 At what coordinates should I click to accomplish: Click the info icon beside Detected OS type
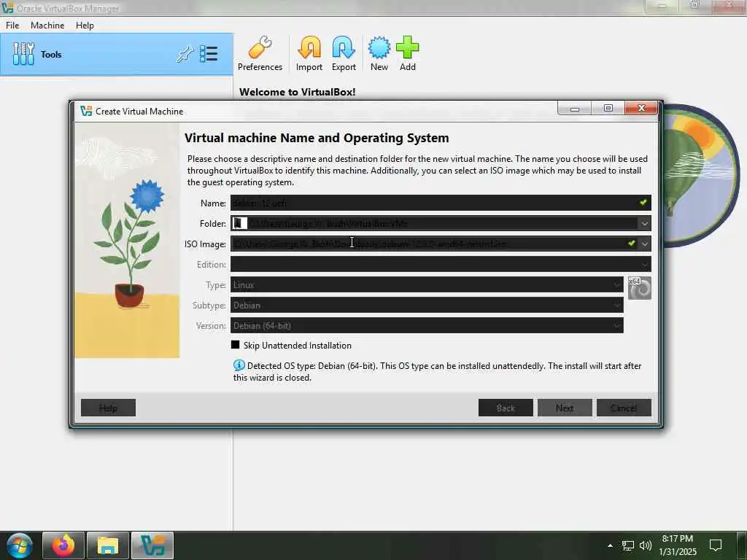point(239,365)
